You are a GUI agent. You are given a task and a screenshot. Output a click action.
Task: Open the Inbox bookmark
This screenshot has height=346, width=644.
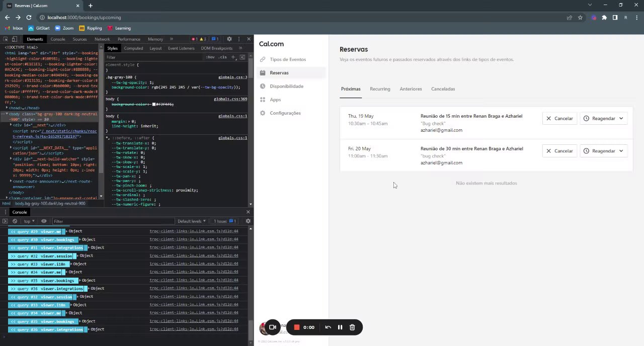point(14,28)
